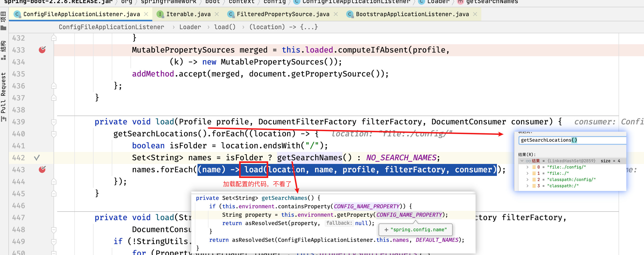Click computeIfAbsent on line 433
The width and height of the screenshot is (644, 255).
[373, 50]
